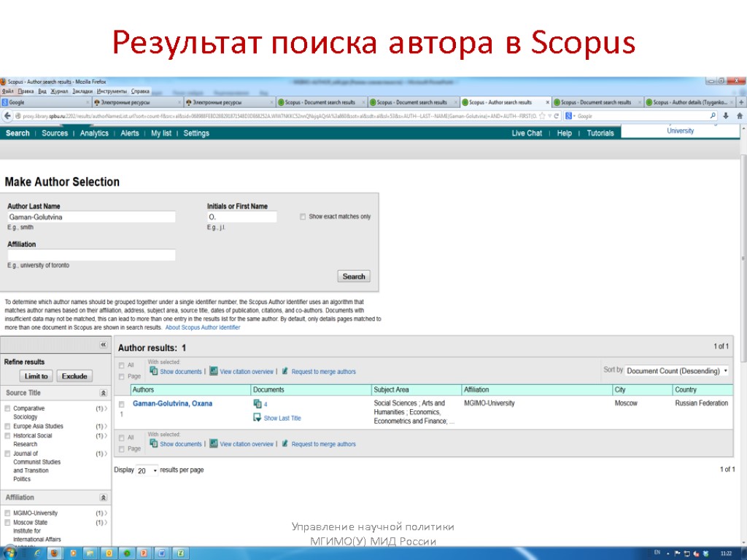Open Excel from the taskbar

[181, 553]
